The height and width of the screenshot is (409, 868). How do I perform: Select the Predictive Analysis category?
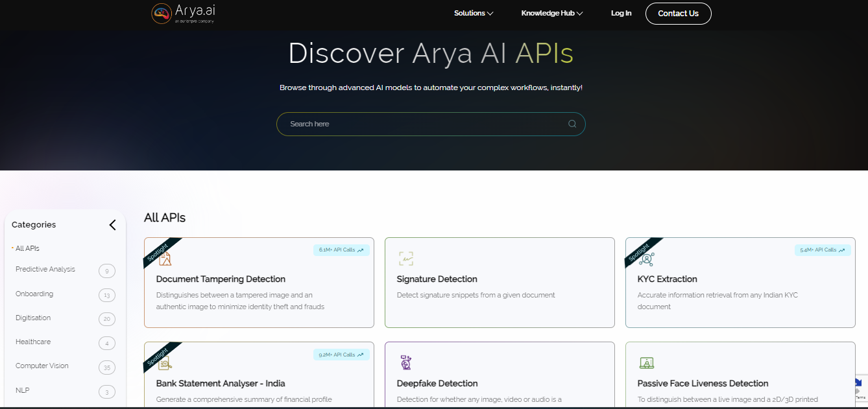coord(45,269)
